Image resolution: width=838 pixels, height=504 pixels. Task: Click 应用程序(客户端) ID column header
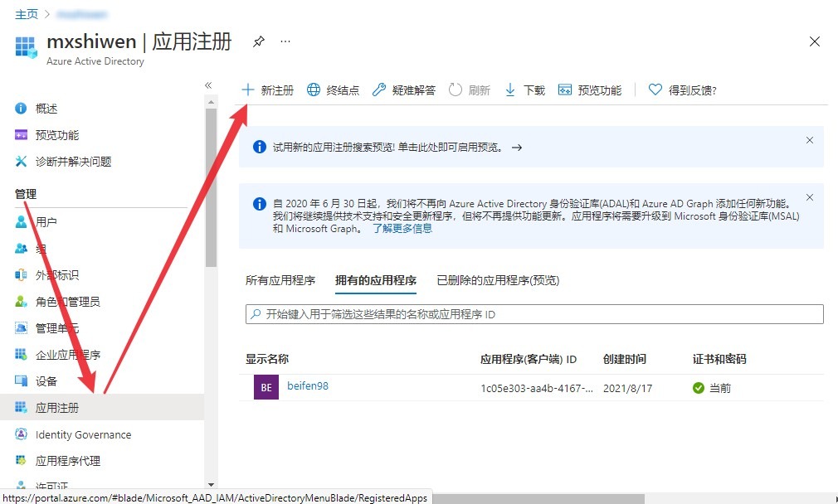pos(529,359)
